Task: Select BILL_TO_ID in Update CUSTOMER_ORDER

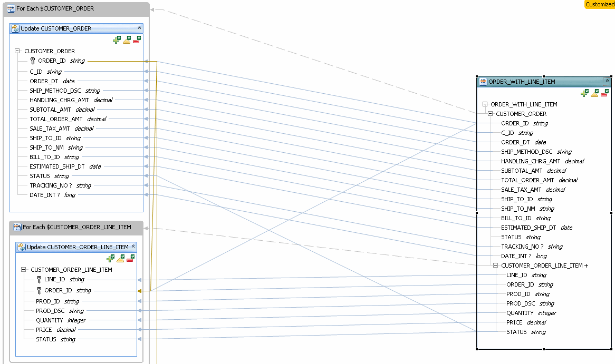Action: tap(54, 157)
